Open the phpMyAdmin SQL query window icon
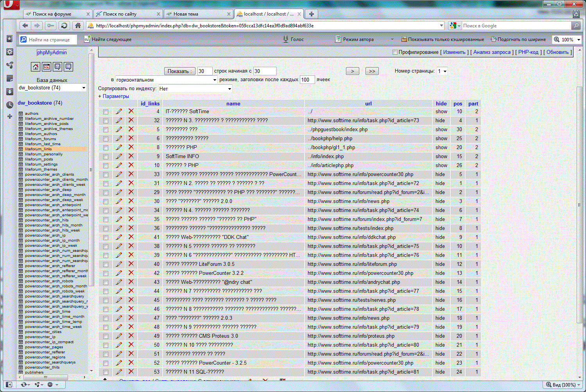This screenshot has width=586, height=392. [x=47, y=67]
